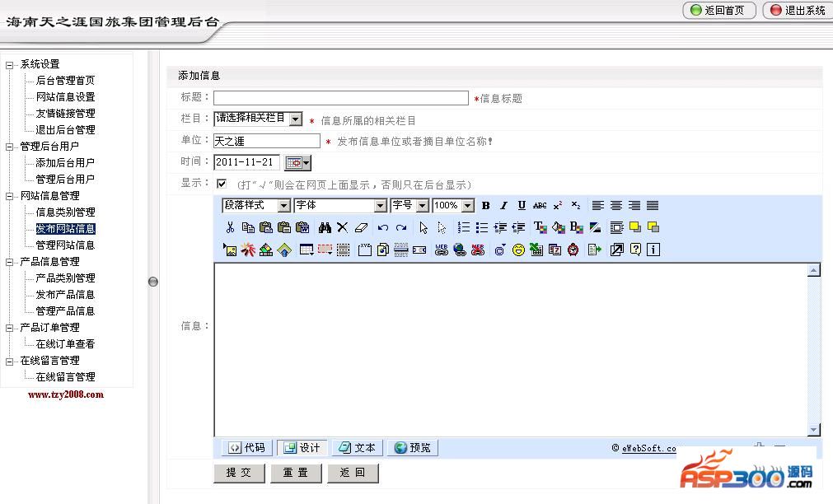
Task: Insert an image into the editor
Action: [x=230, y=250]
